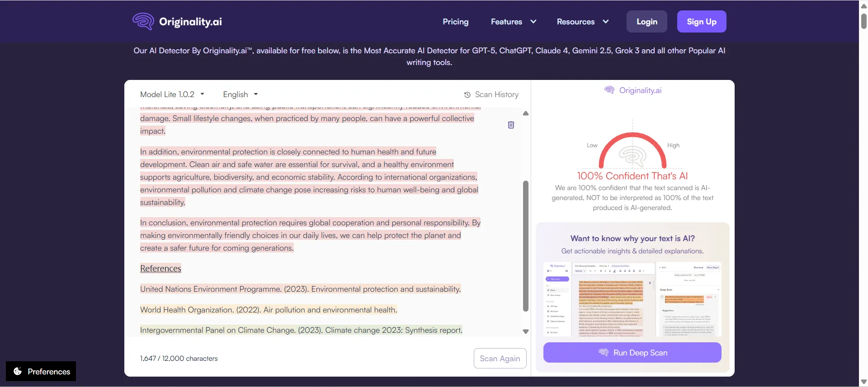Click the Sign Up button
The width and height of the screenshot is (868, 387).
[702, 21]
